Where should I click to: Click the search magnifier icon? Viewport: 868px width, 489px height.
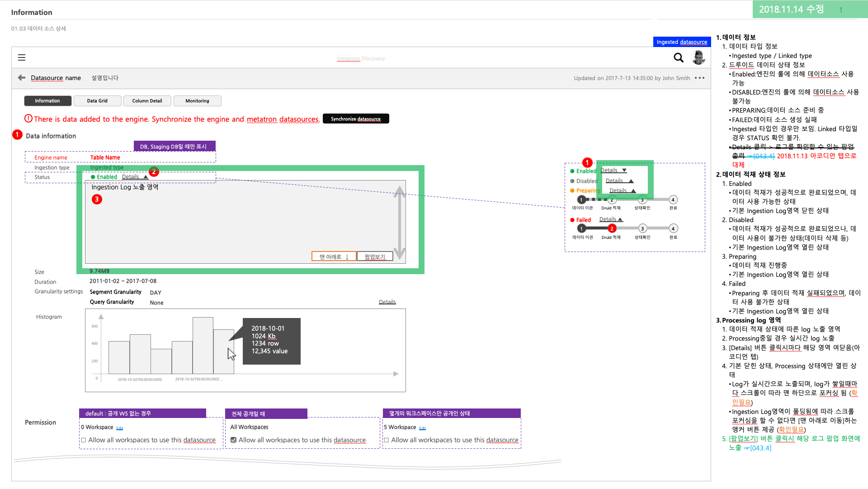(678, 57)
